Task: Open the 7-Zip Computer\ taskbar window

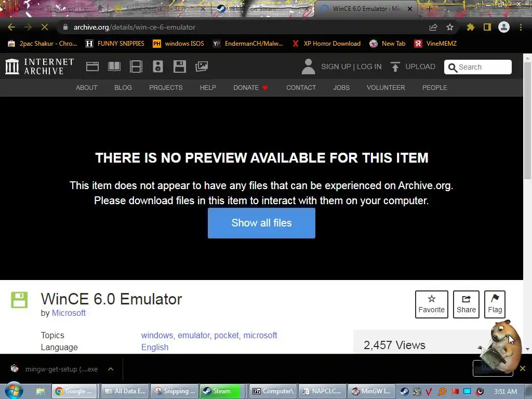Action: [273, 391]
